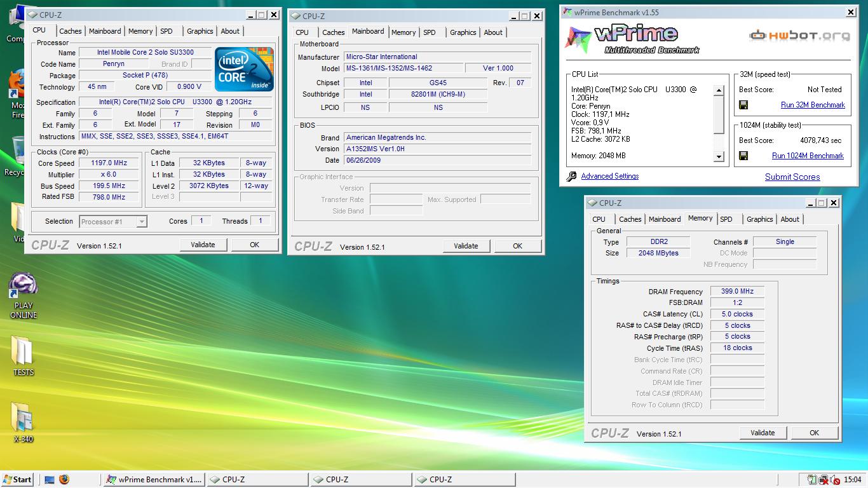Select Memory tab in CPU-Z Mainboard window

point(403,32)
